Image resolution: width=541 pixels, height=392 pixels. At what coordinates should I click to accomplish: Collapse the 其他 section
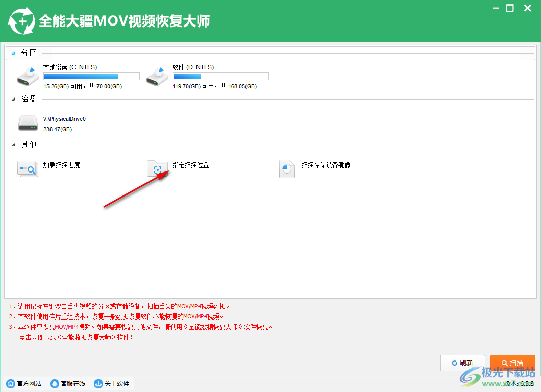click(13, 145)
